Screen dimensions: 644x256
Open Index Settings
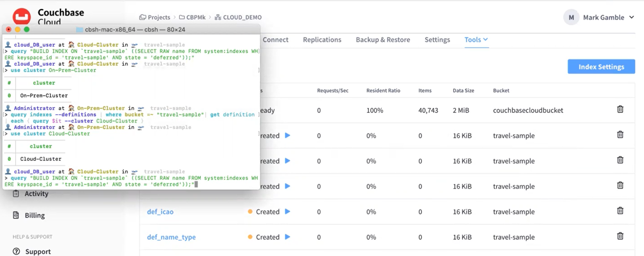[601, 66]
